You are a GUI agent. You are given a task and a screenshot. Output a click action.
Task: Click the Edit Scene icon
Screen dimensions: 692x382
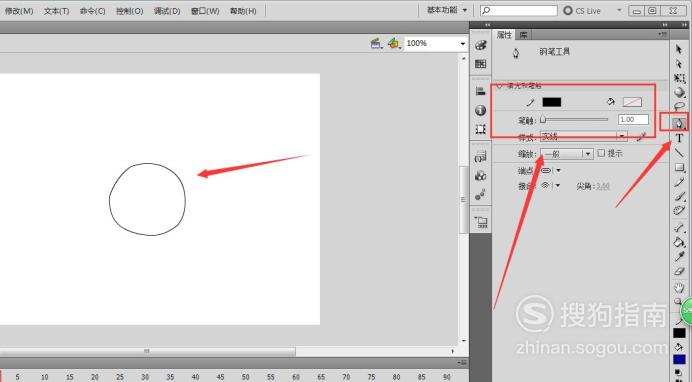tap(376, 43)
